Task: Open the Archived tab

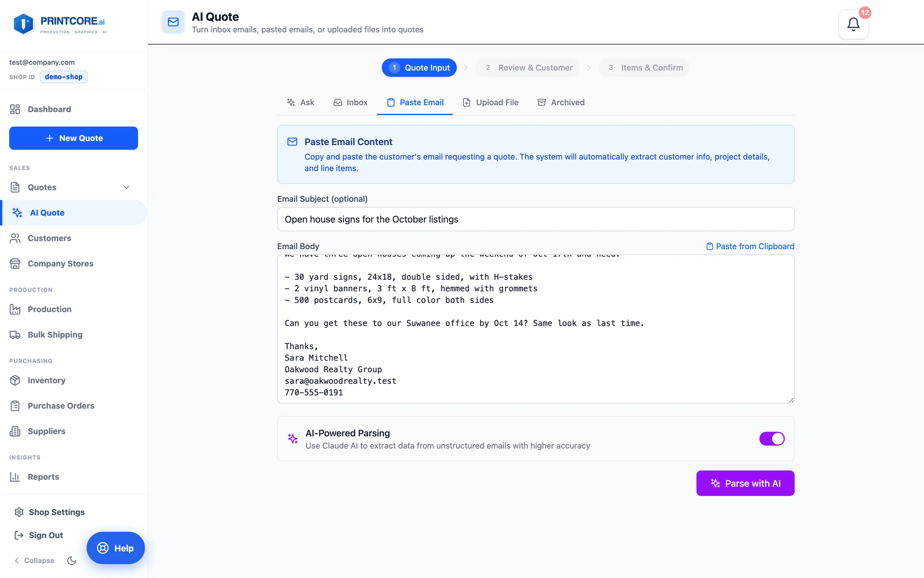Action: coord(561,102)
